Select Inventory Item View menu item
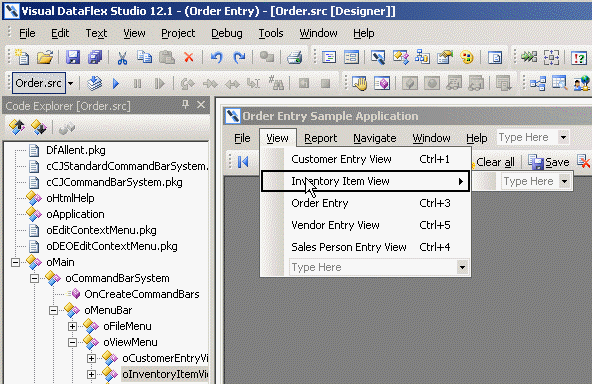 pyautogui.click(x=365, y=181)
